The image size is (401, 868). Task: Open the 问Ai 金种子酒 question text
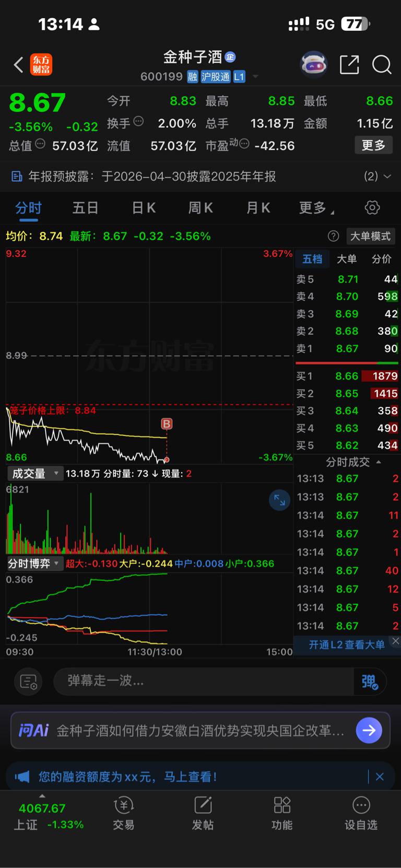(x=200, y=730)
